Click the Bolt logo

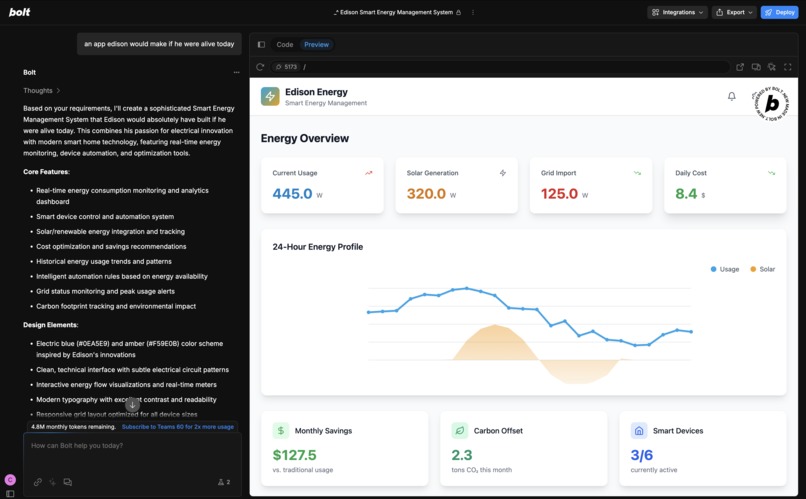[x=20, y=12]
